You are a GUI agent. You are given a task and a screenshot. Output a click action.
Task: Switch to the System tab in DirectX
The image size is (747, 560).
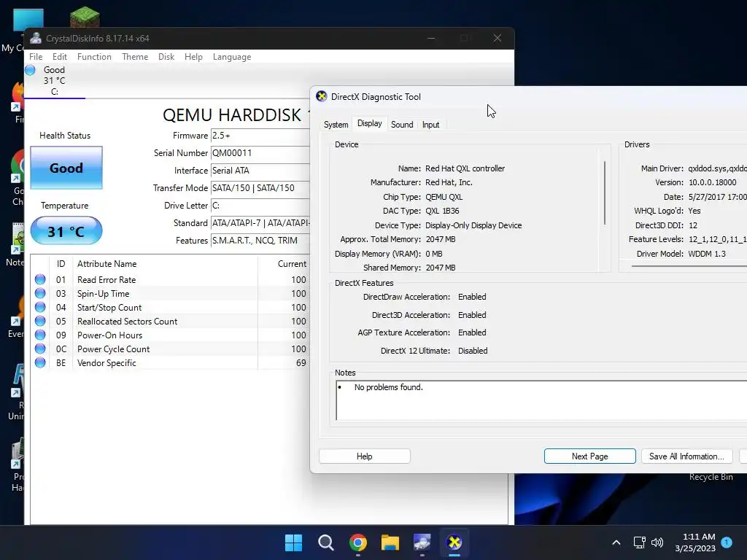(336, 124)
